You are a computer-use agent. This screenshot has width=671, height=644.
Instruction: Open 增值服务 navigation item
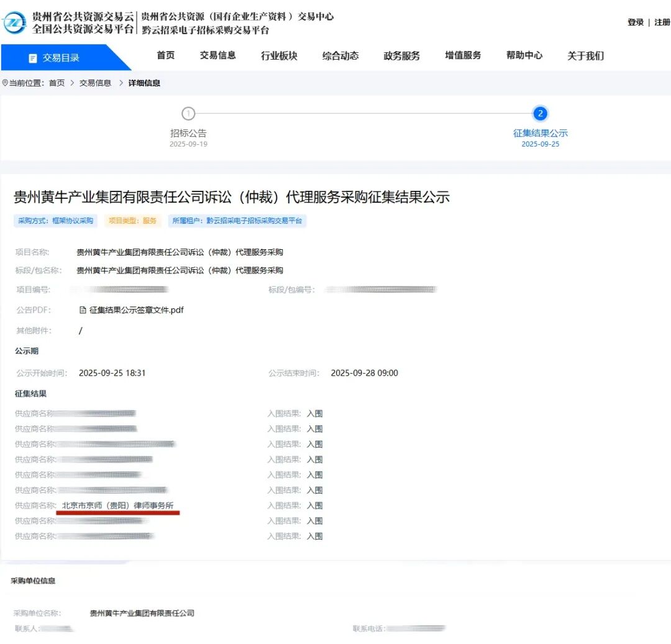pos(463,55)
